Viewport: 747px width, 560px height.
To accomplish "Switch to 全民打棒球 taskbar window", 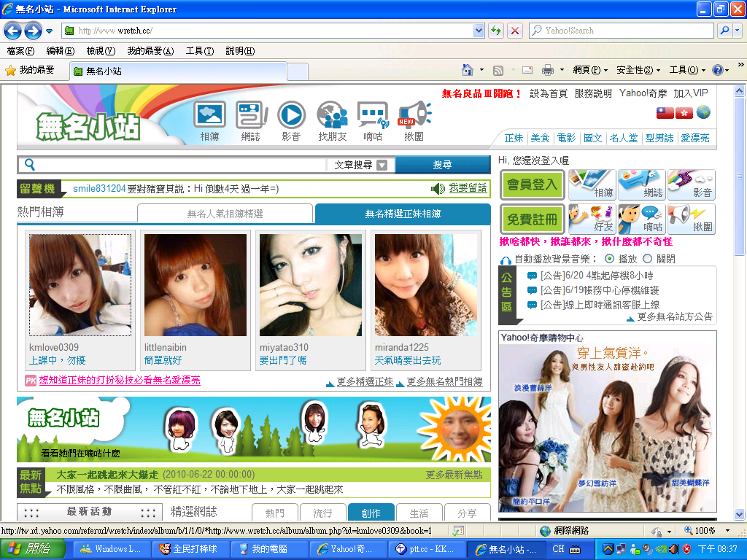I will (x=190, y=548).
